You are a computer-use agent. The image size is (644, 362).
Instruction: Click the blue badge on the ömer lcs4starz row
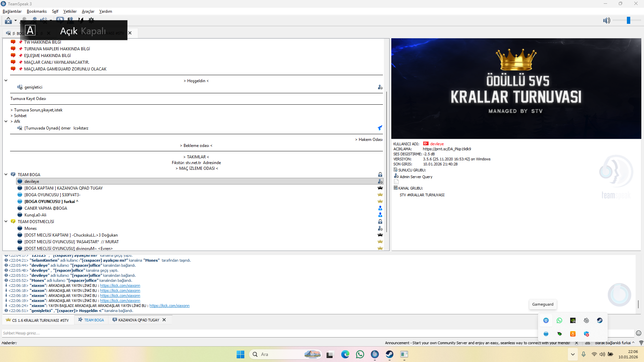pos(380,128)
